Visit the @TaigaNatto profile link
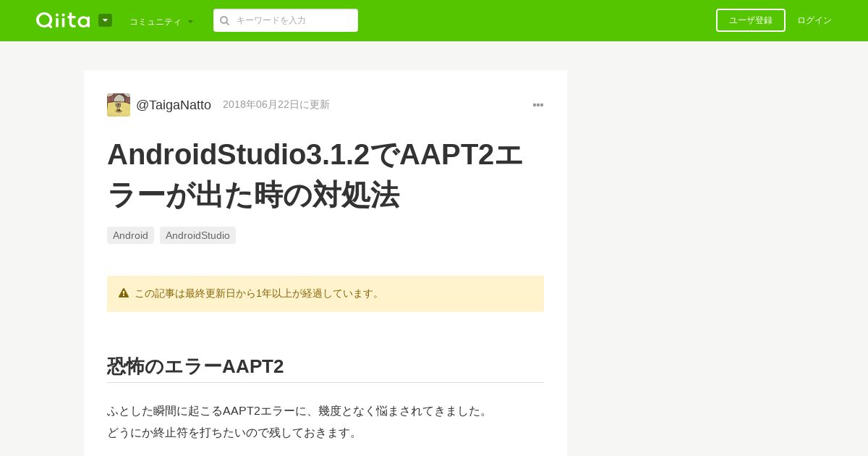The width and height of the screenshot is (868, 456). [174, 105]
